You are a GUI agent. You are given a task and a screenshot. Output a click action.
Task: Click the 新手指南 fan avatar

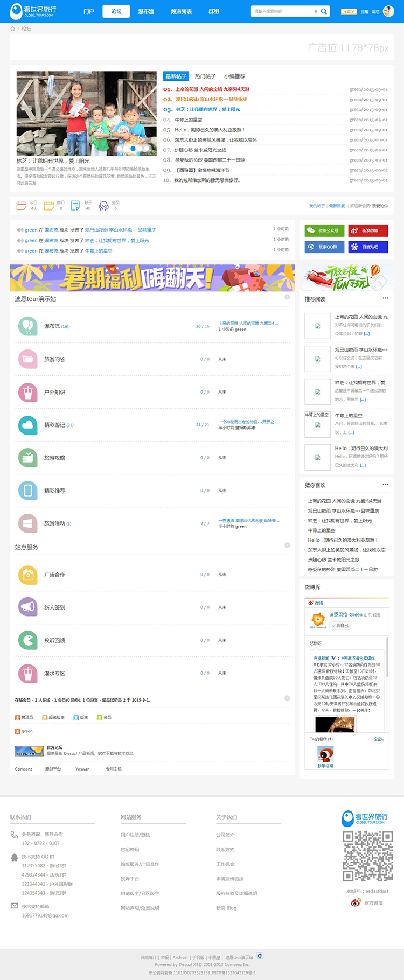pos(325,754)
